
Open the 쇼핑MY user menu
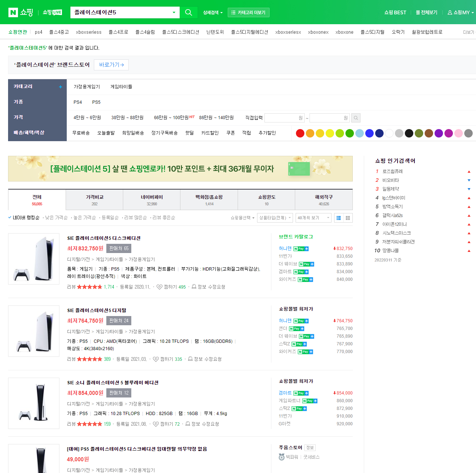[461, 12]
